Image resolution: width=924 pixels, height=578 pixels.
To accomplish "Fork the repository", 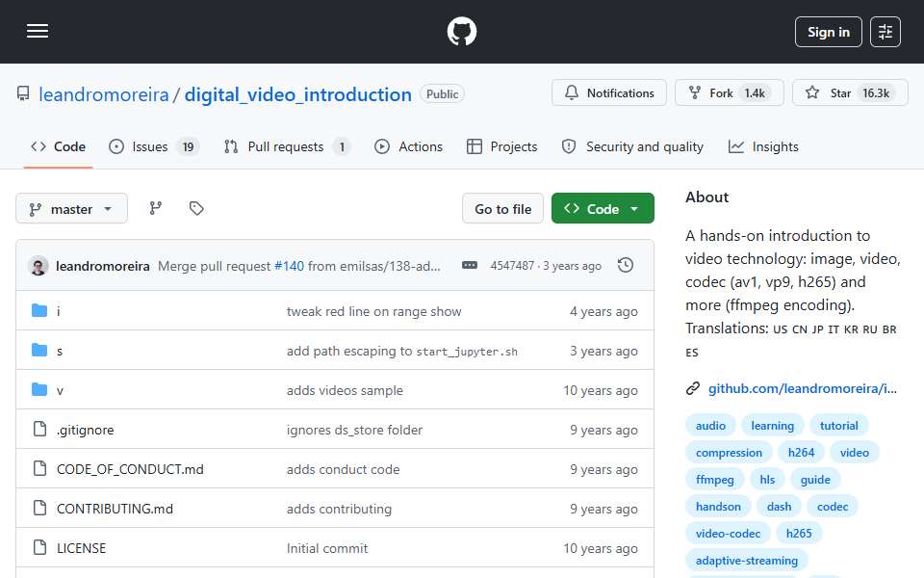I will point(729,93).
